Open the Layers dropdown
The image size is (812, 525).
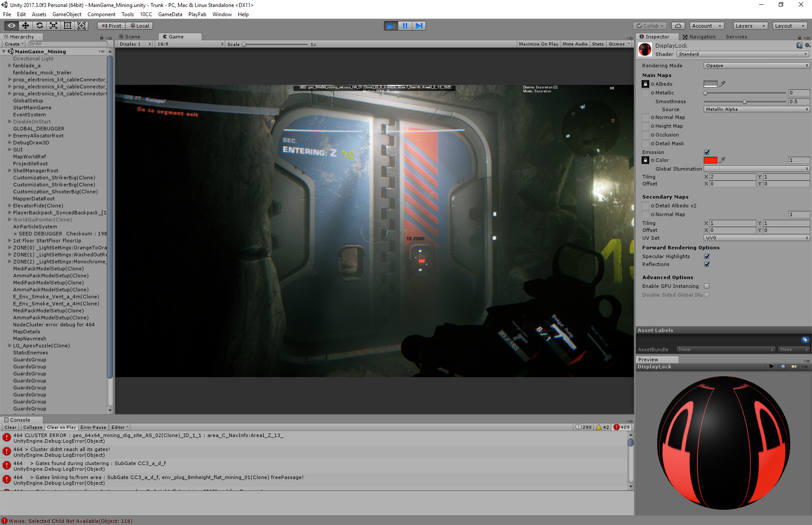point(749,26)
